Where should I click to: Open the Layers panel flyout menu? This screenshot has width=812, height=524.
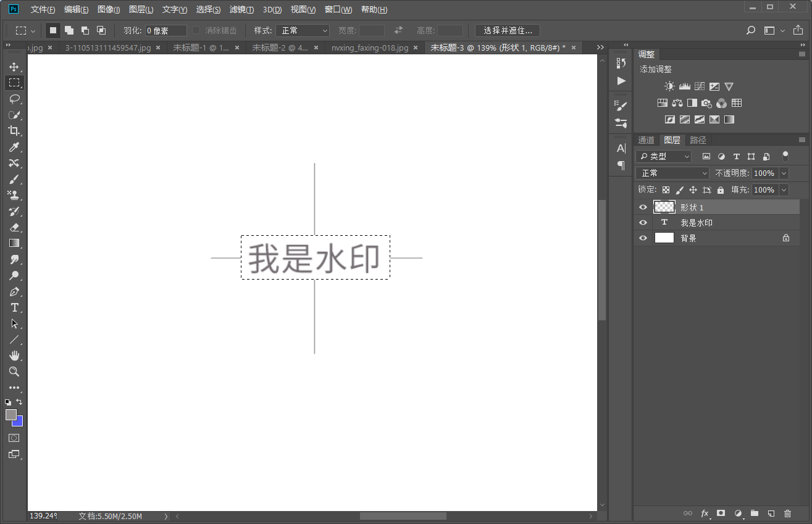point(802,140)
